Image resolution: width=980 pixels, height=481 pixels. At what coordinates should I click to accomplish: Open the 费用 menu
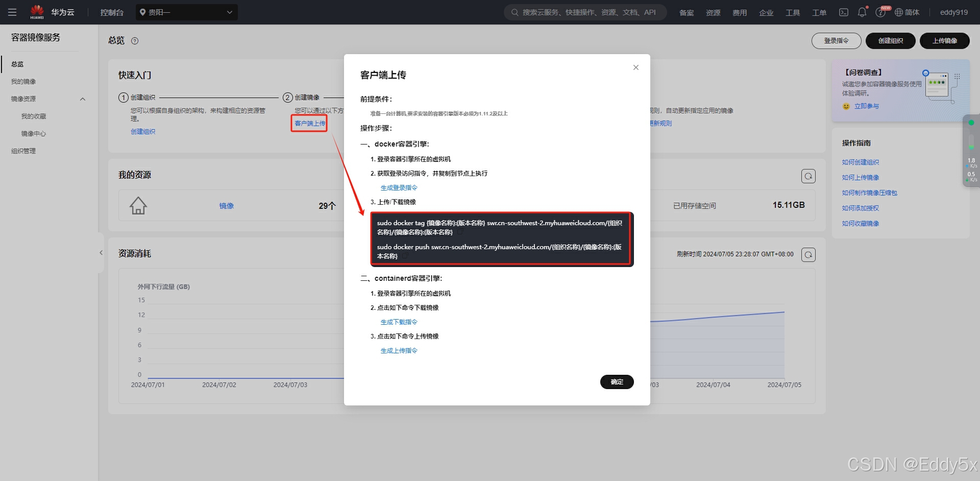(x=740, y=13)
